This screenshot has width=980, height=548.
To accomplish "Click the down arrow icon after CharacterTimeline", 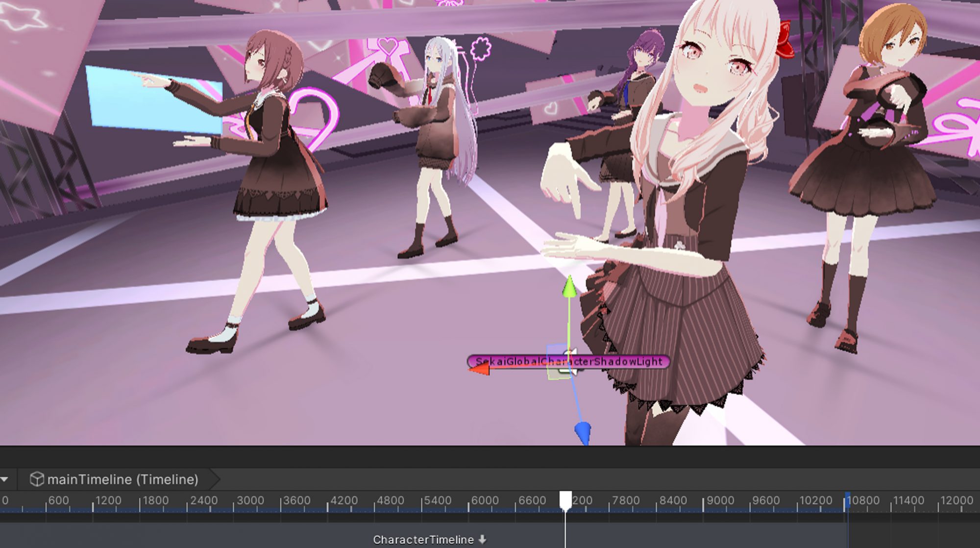I will point(482,539).
